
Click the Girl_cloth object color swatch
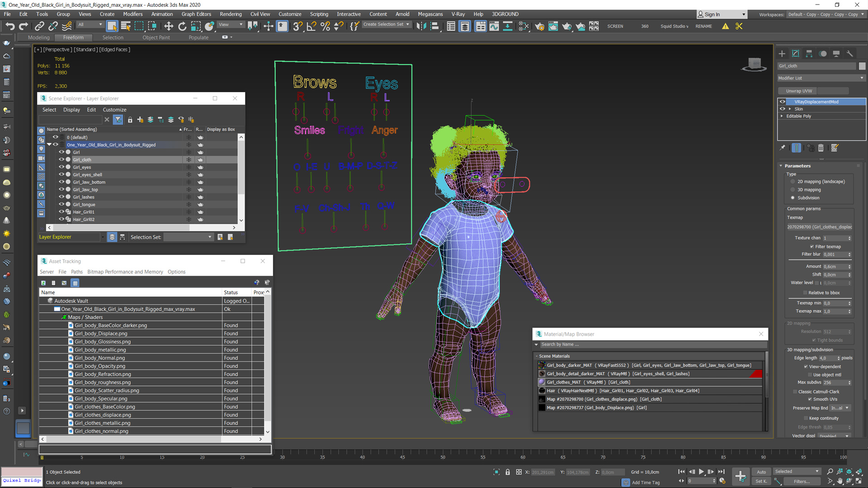click(x=862, y=66)
